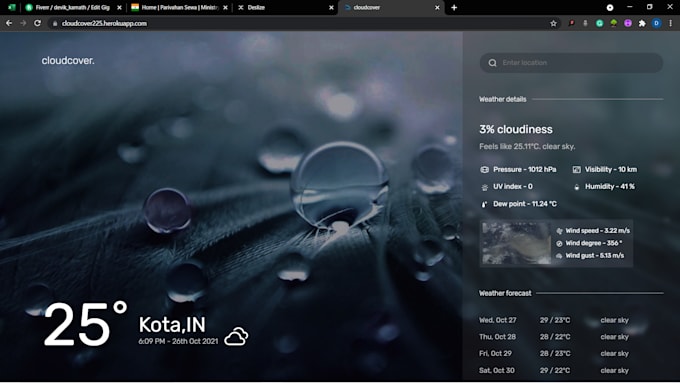Click the red extension icon in toolbar
The image size is (680, 383).
[571, 23]
